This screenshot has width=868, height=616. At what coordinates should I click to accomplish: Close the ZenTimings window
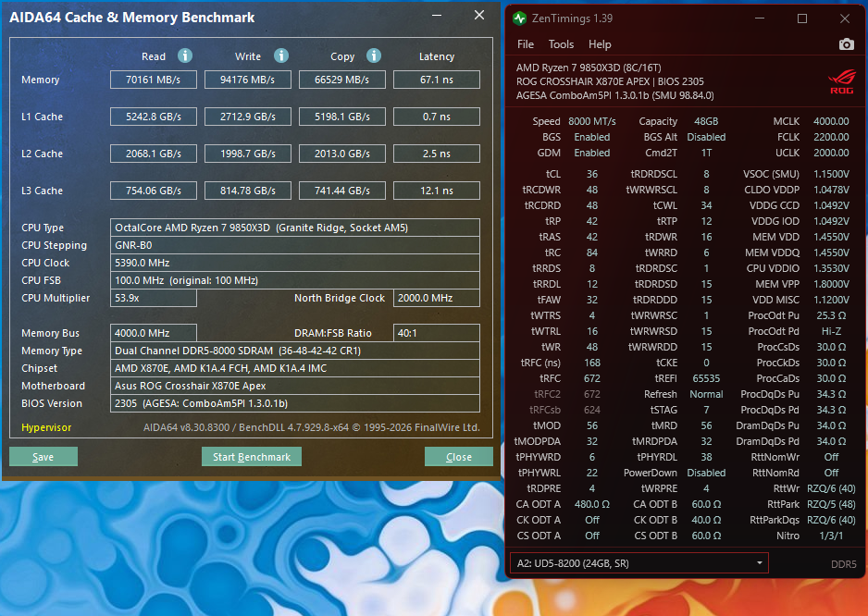tap(845, 18)
